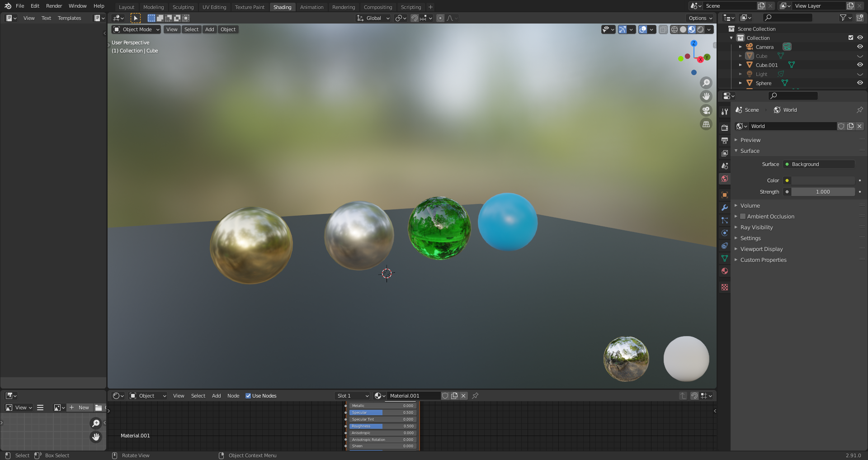The width and height of the screenshot is (868, 460).
Task: Click the Templates menu in text editor
Action: (x=70, y=18)
